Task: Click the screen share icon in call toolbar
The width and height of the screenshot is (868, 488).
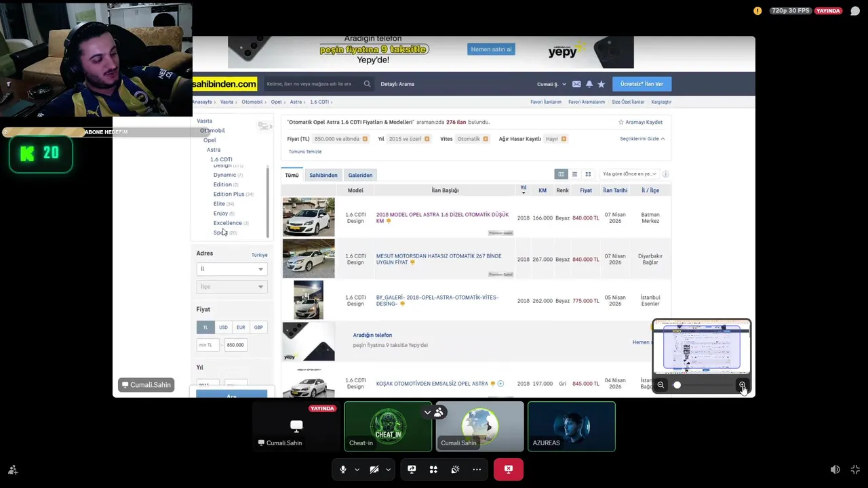Action: pos(412,469)
